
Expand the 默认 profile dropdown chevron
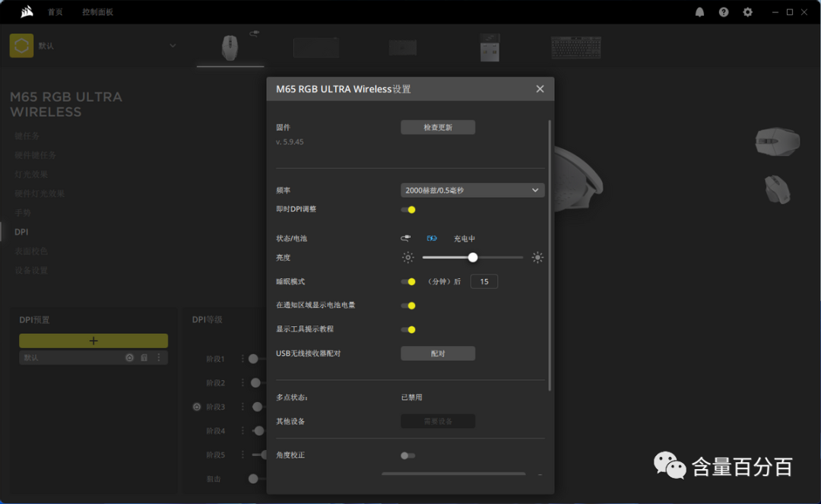173,46
